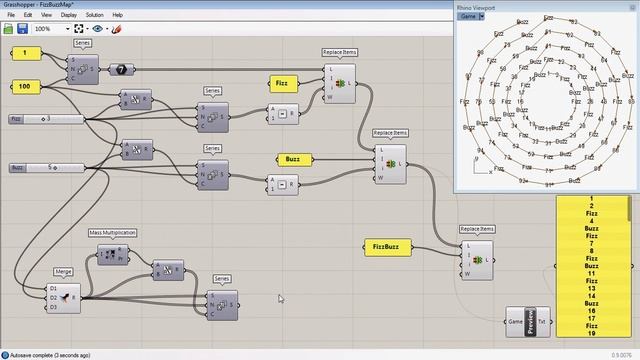The image size is (640, 360).
Task: Click the Fizz number slider track
Action: click(x=53, y=119)
